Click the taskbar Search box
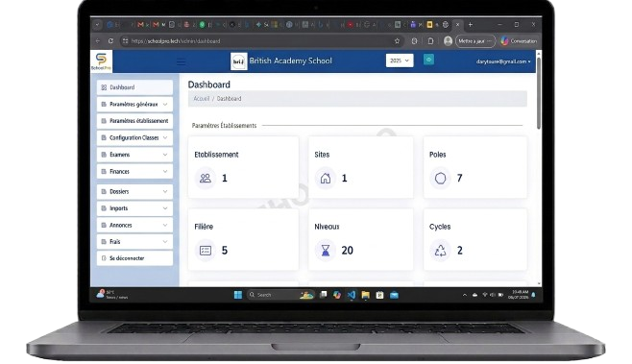The image size is (632, 364). [x=280, y=295]
